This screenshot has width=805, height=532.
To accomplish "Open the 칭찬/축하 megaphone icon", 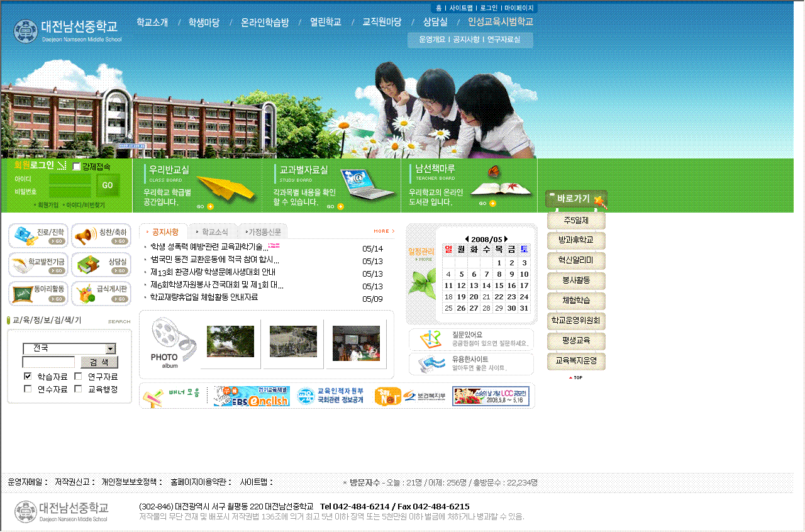I will coord(101,236).
